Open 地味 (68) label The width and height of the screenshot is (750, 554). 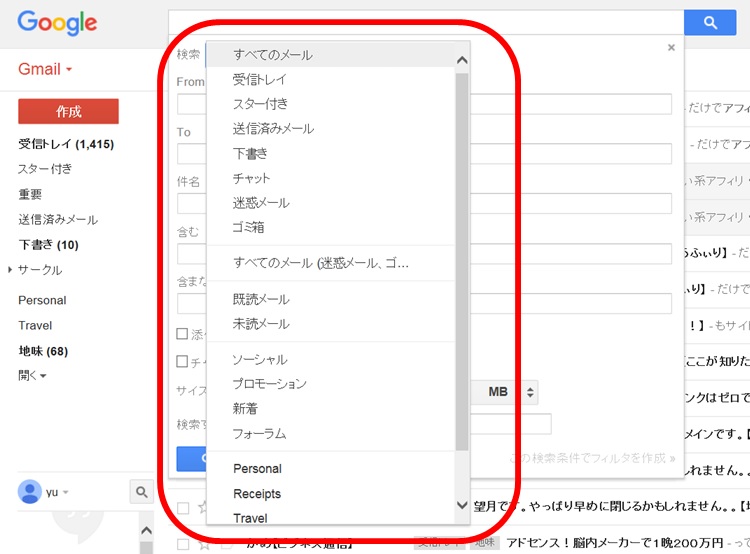43,351
